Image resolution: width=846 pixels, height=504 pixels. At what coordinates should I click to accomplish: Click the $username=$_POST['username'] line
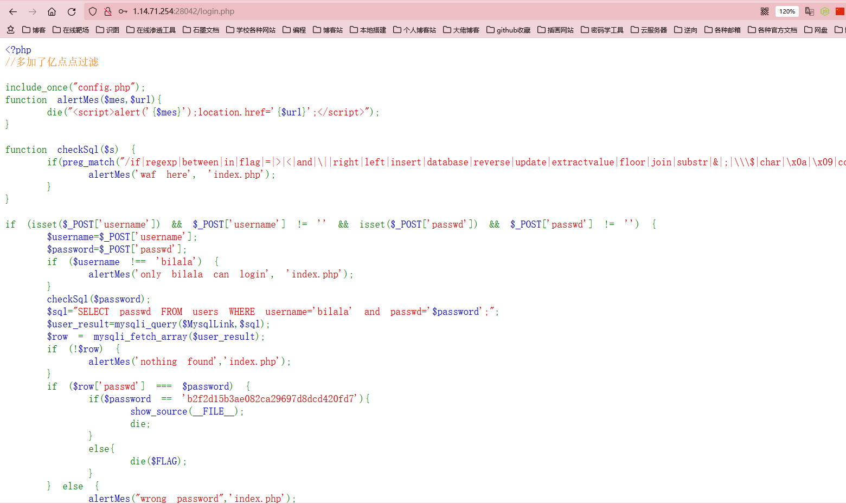click(x=122, y=237)
